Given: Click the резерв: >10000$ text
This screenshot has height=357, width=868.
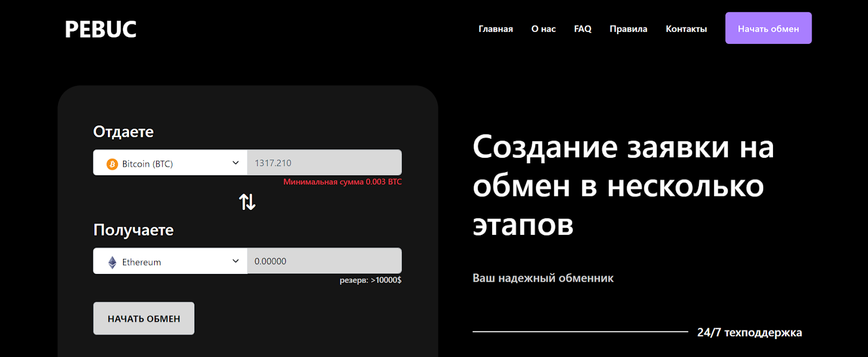Looking at the screenshot, I should click(371, 280).
